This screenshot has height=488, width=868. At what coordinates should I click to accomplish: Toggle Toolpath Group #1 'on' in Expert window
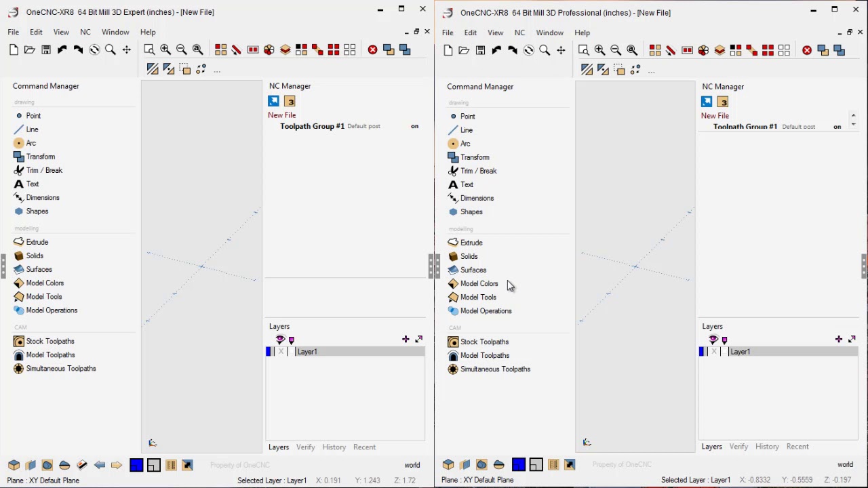click(414, 126)
